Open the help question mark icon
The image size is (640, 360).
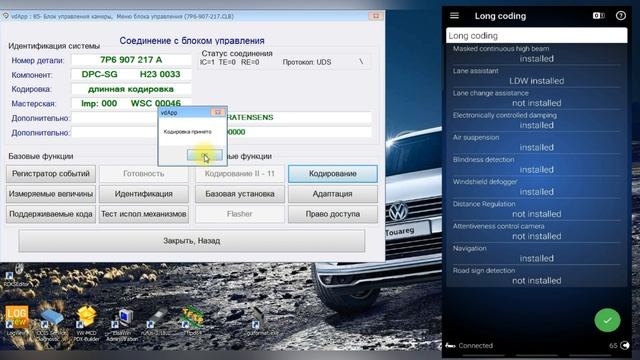620,16
